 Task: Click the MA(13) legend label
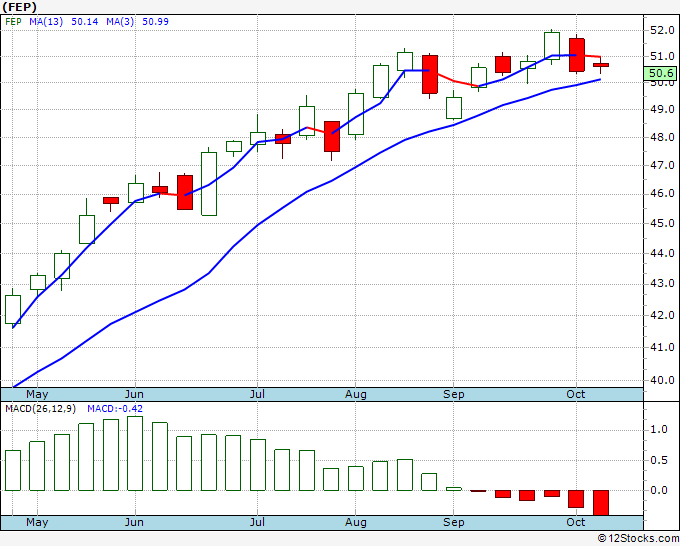pyautogui.click(x=46, y=22)
